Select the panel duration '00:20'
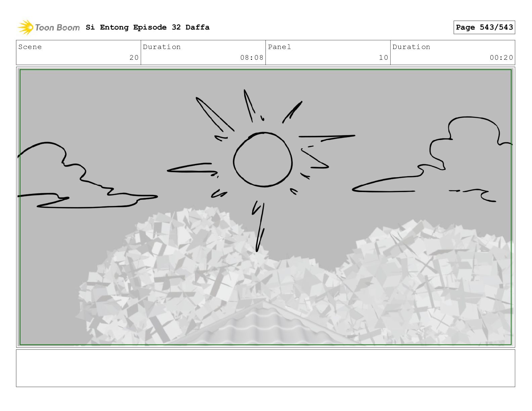This screenshot has width=532, height=411. pyautogui.click(x=501, y=57)
